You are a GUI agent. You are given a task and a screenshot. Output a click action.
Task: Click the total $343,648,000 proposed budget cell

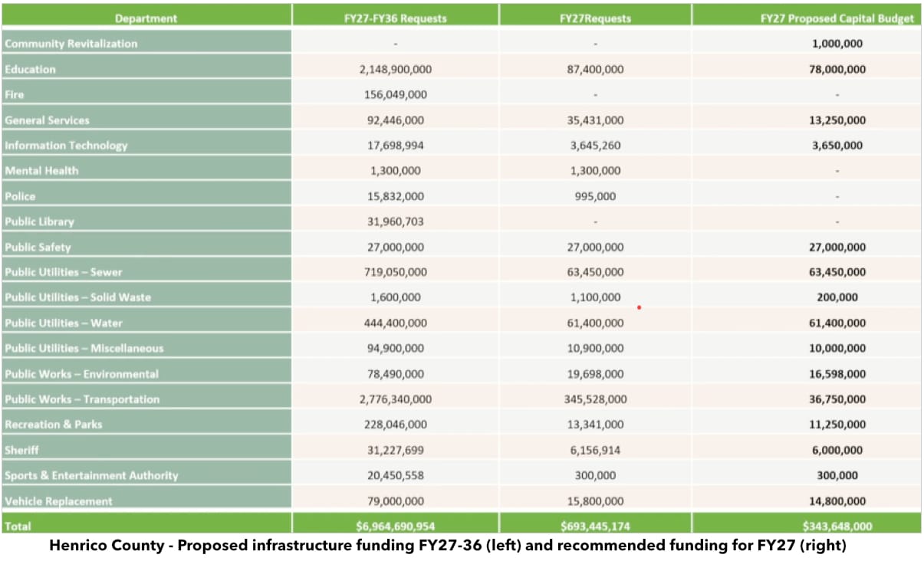837,527
